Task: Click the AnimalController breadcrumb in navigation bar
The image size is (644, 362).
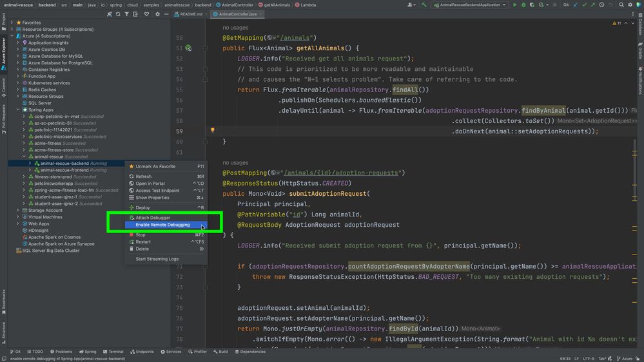Action: (235, 5)
